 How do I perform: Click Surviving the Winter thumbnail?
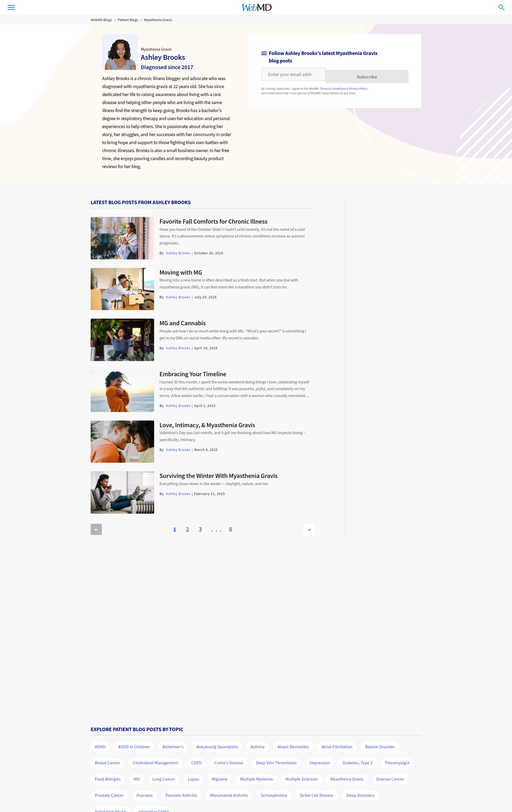[122, 492]
